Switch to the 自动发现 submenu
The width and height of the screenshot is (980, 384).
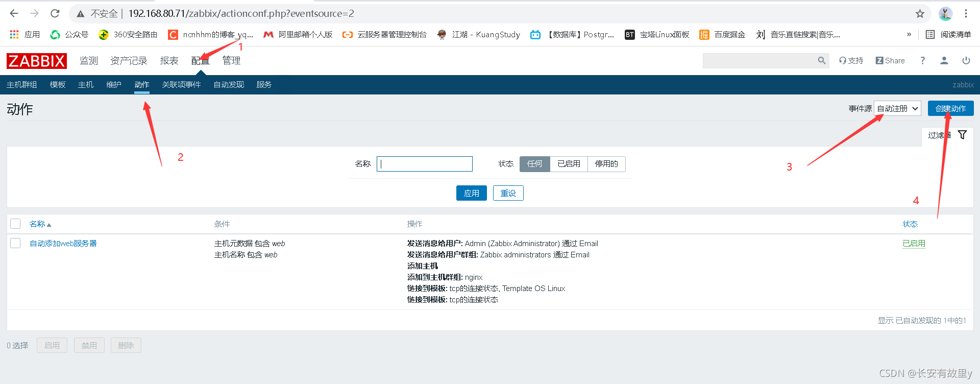tap(229, 84)
